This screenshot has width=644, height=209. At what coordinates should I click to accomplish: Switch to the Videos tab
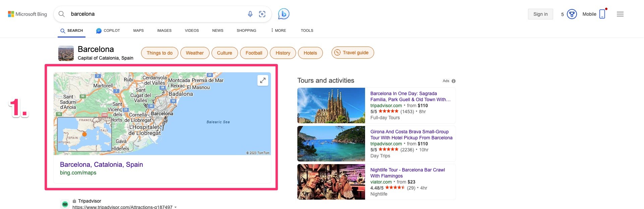(192, 30)
